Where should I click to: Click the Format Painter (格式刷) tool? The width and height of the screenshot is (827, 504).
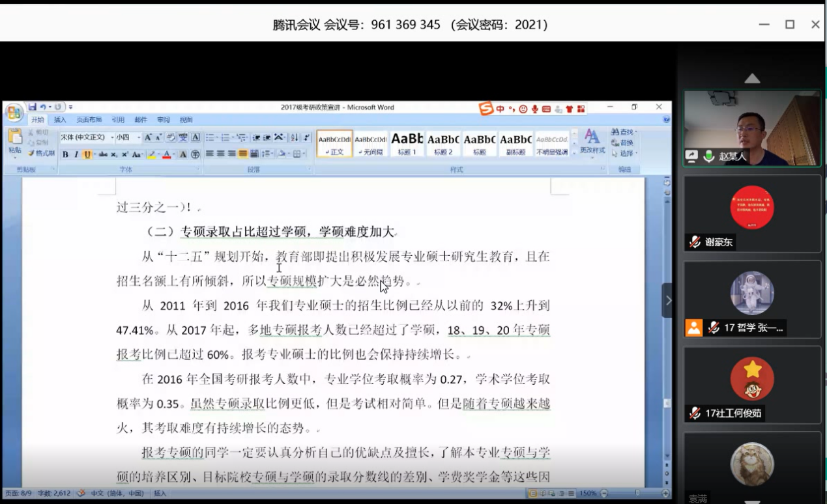(41, 153)
